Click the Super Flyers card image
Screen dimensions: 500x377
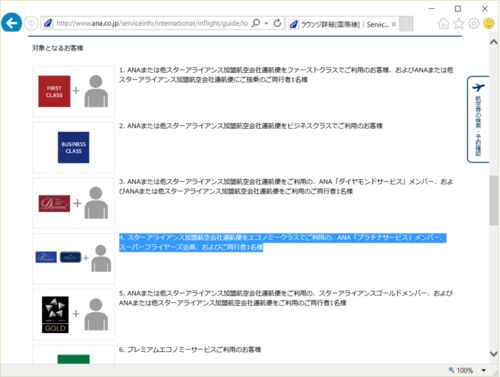[x=70, y=257]
